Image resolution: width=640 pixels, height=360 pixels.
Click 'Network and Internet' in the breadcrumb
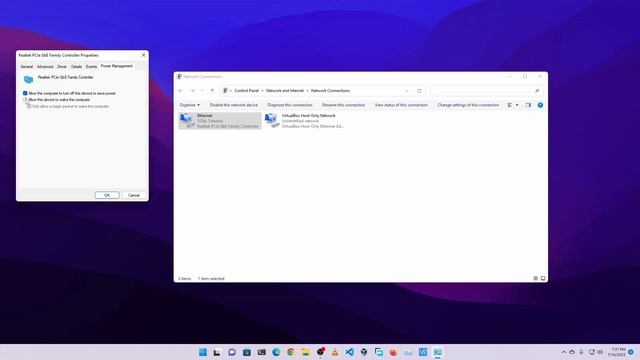[285, 91]
